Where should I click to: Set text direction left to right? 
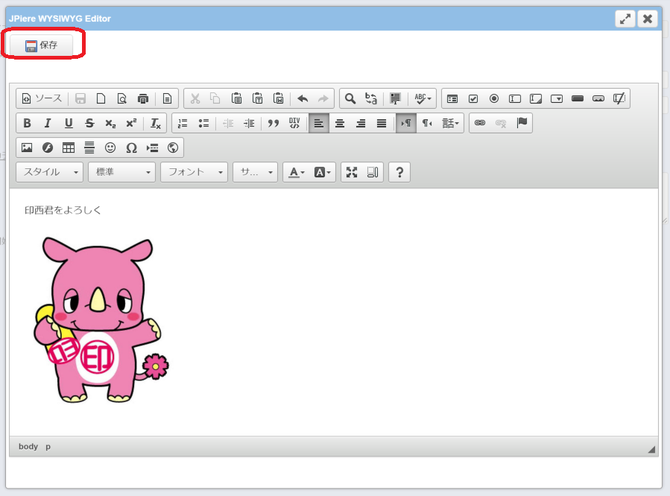[x=406, y=123]
